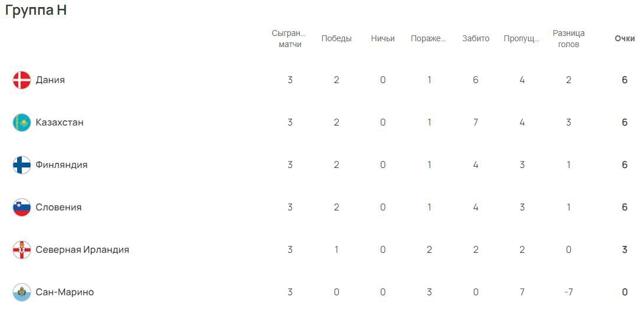Click the San Marino flag icon
644x310 pixels.
21,292
